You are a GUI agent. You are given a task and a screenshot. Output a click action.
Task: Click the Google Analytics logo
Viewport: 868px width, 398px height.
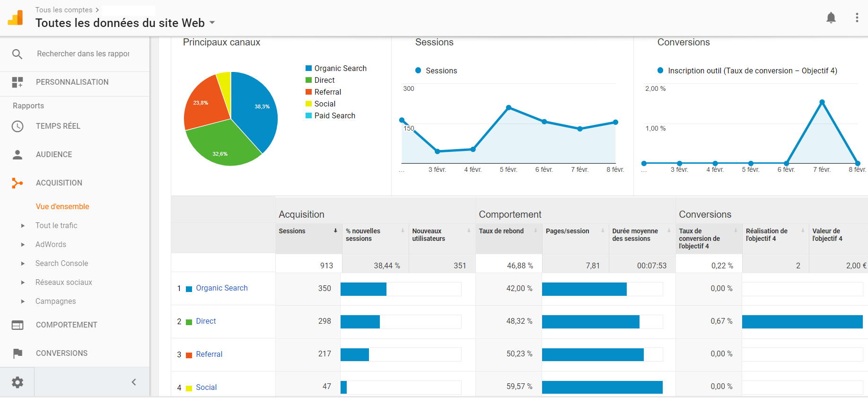(x=16, y=18)
